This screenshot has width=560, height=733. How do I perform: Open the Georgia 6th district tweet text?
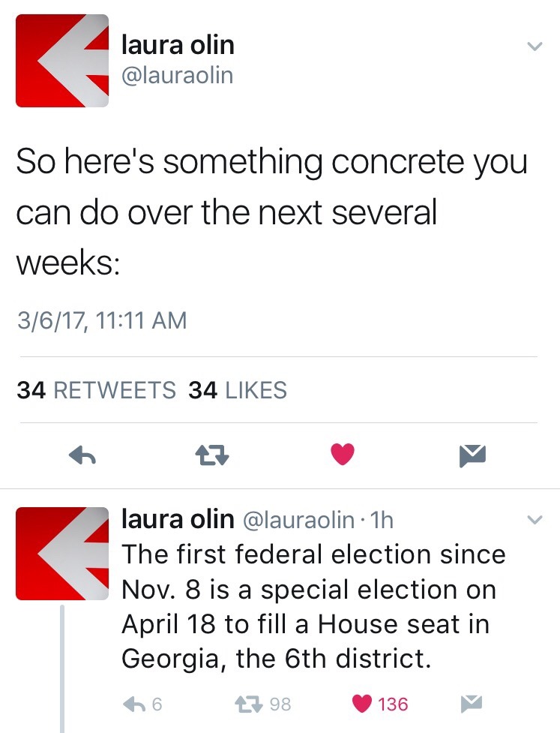coord(313,606)
